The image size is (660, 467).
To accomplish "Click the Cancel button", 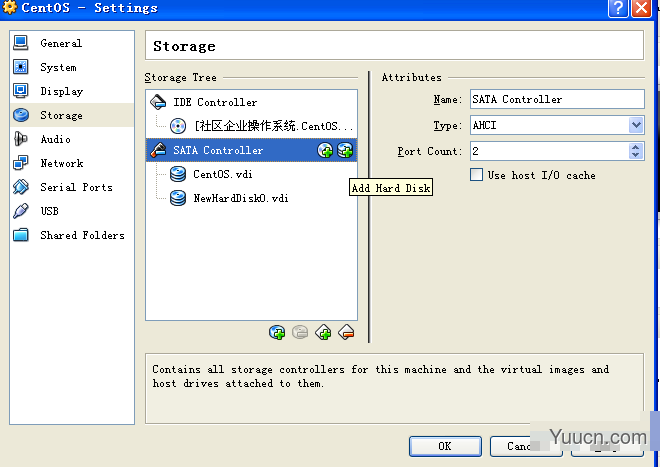I will coord(526,446).
